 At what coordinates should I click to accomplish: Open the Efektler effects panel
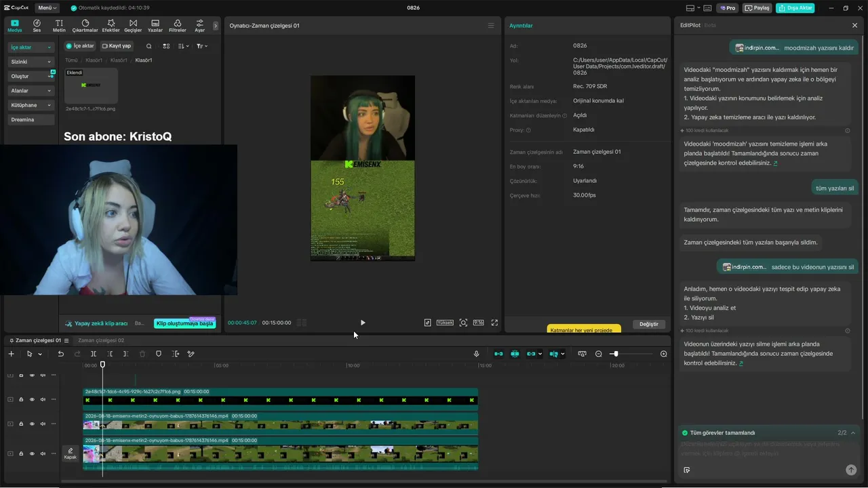click(111, 26)
